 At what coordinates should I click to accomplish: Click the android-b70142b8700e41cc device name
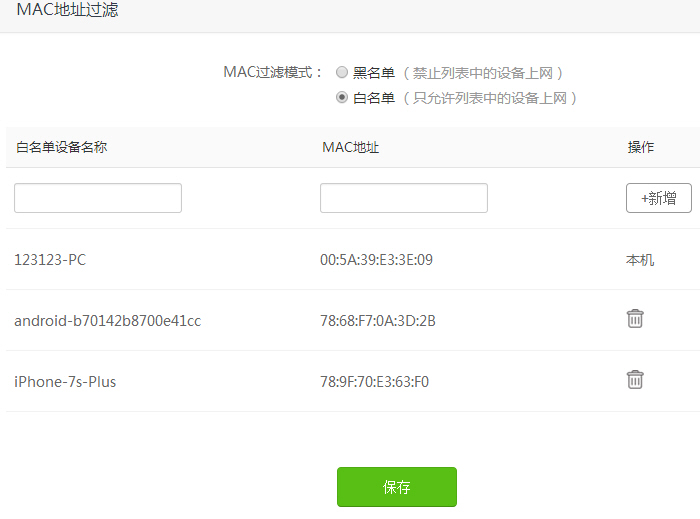pos(108,321)
